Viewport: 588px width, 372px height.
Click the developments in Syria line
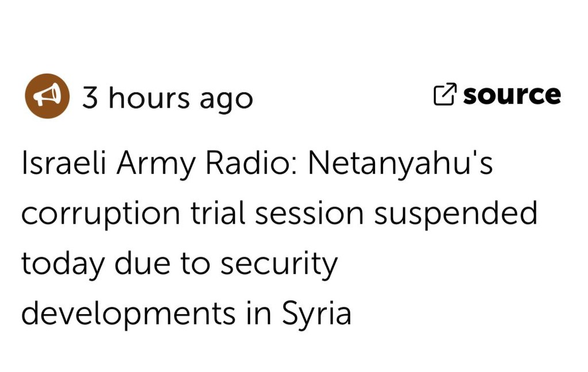pos(187,313)
